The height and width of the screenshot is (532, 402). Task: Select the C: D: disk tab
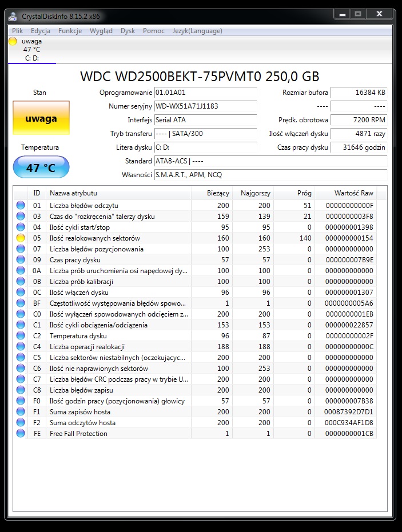coord(32,58)
